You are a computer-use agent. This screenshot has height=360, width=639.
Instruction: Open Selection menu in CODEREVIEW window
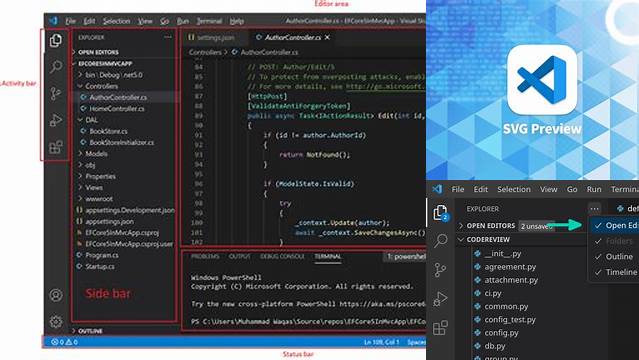click(514, 189)
